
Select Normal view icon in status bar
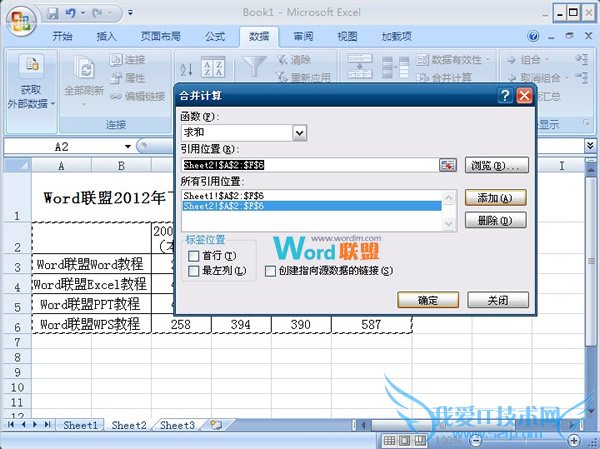pos(389,441)
